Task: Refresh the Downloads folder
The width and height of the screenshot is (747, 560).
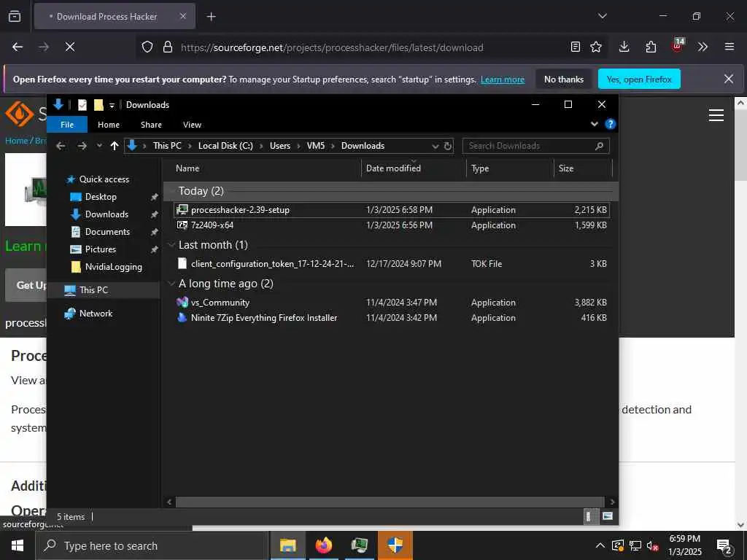Action: [448, 146]
